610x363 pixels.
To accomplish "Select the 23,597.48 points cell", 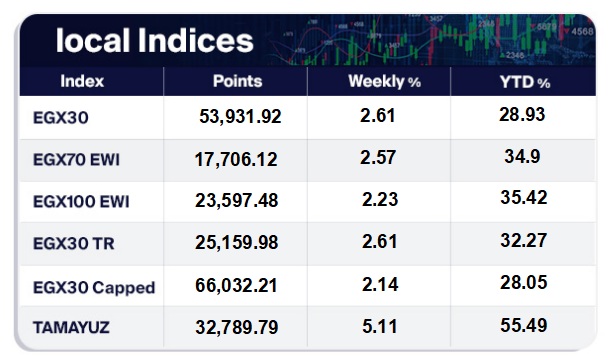I will 237,201.
